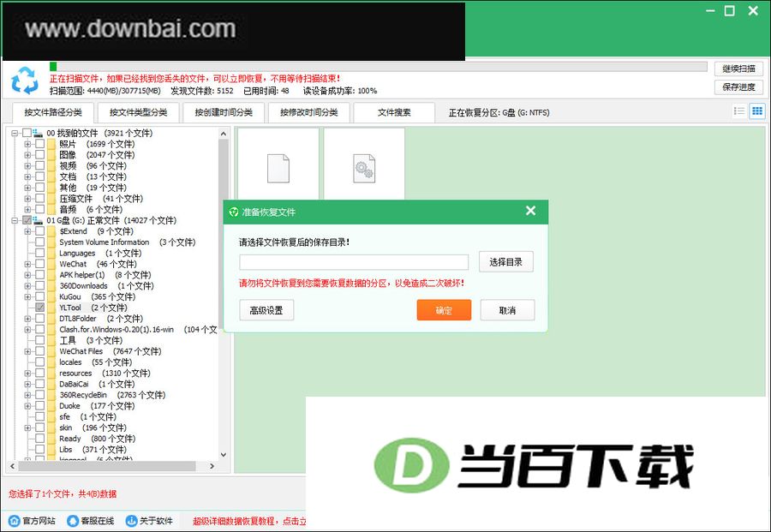Check the WeChat Files checkbox
771x532 pixels.
pyautogui.click(x=39, y=351)
